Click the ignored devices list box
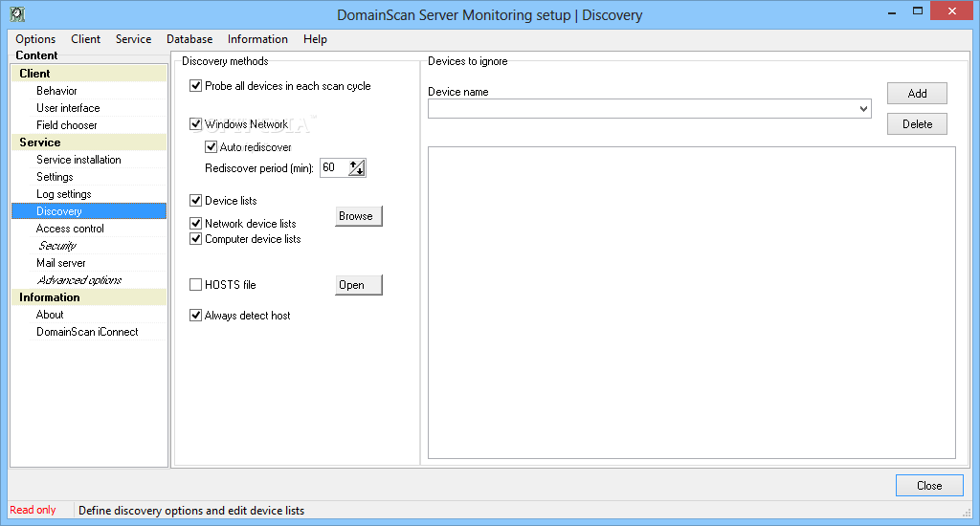 [691, 302]
